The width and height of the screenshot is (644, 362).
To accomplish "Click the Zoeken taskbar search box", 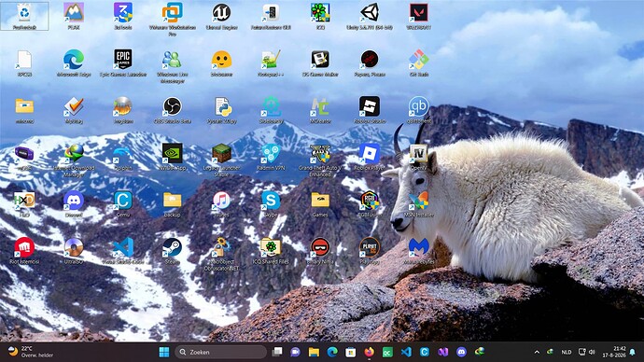I will click(x=221, y=352).
